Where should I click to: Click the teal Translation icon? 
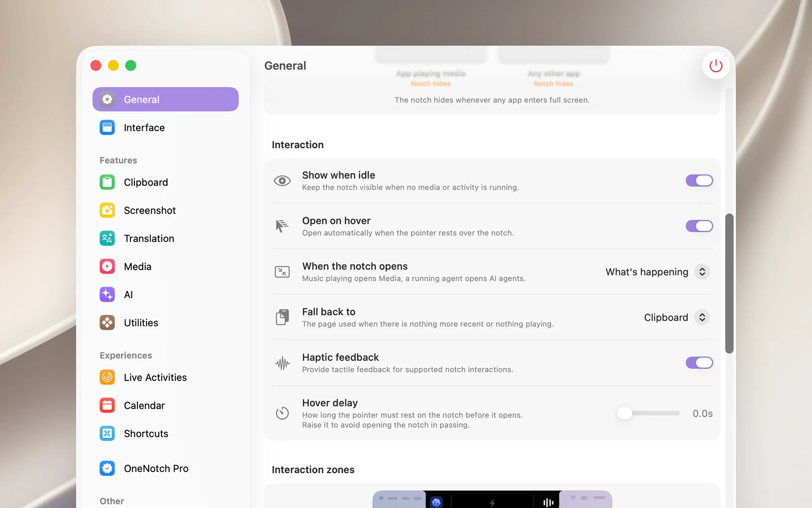tap(107, 238)
